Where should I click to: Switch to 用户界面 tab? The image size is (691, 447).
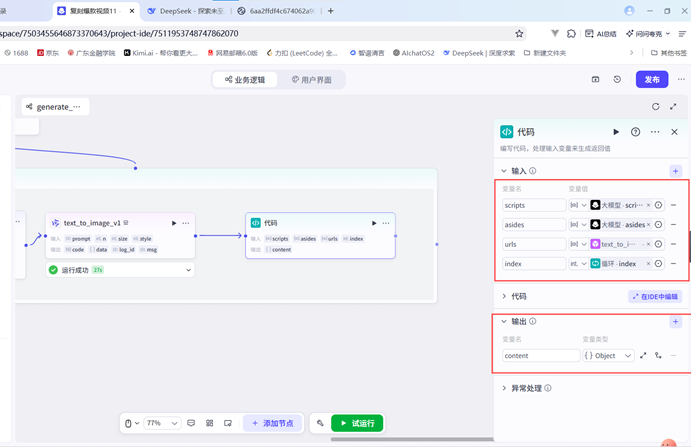click(x=312, y=80)
